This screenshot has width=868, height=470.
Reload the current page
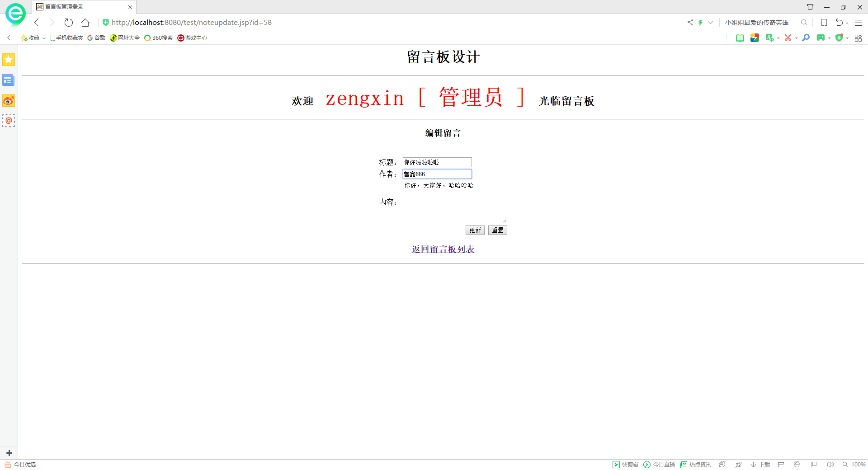tap(69, 22)
